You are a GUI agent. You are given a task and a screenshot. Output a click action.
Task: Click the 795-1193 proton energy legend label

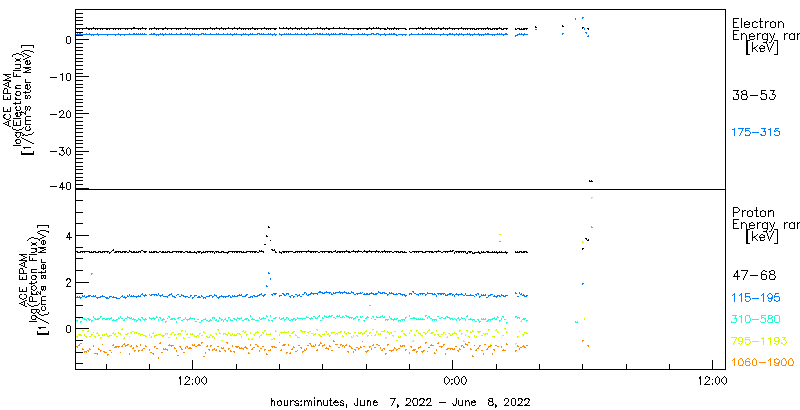(759, 341)
